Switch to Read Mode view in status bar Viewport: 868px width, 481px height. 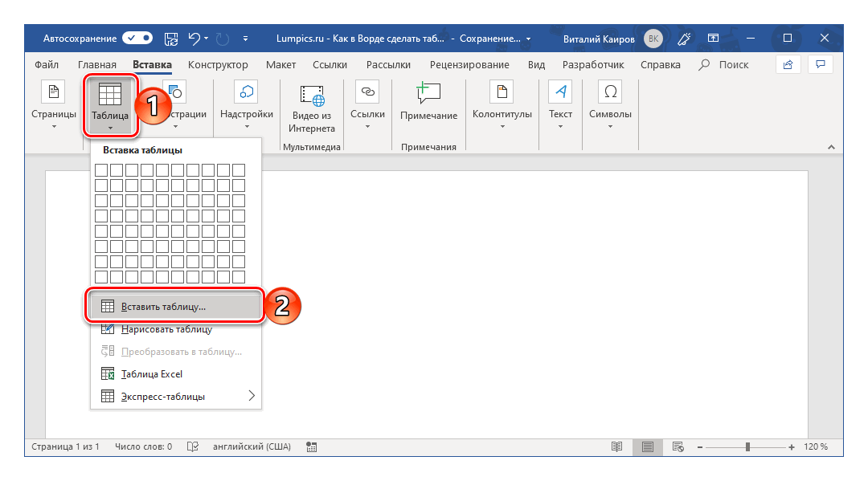click(616, 446)
